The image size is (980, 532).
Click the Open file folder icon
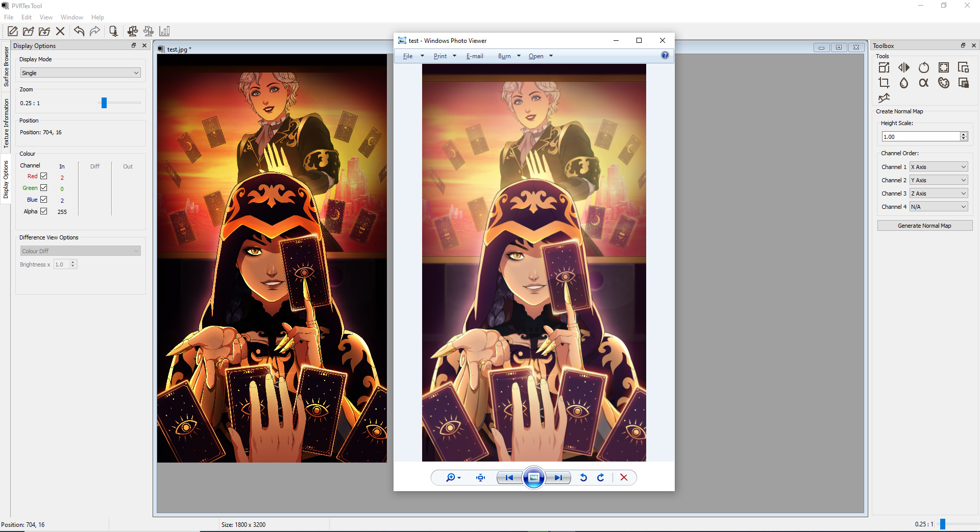[x=29, y=31]
